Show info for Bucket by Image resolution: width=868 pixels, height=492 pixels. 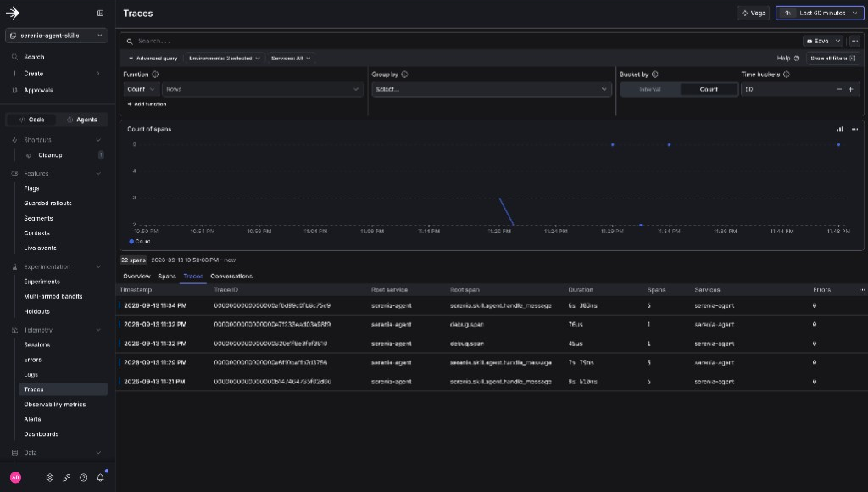pos(655,75)
